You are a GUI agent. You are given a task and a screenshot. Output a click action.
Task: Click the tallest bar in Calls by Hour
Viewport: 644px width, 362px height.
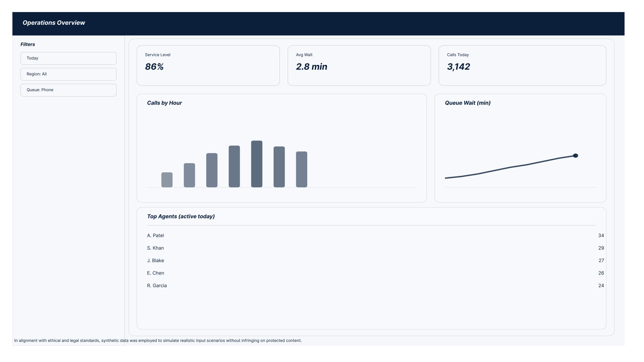point(257,164)
